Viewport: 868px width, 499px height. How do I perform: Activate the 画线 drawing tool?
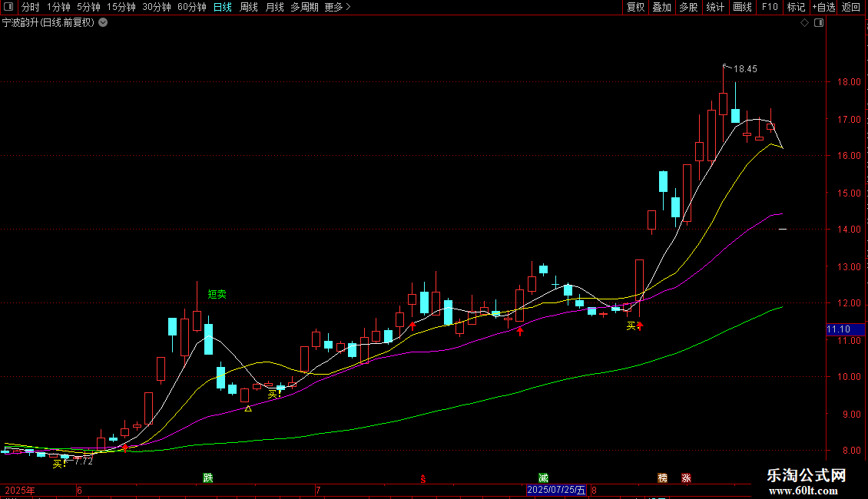coord(742,7)
